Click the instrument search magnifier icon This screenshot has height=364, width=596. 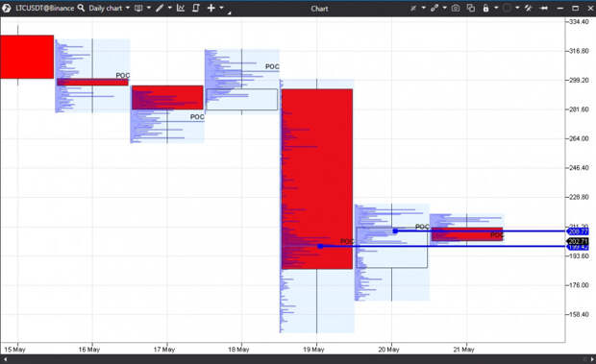[81, 8]
